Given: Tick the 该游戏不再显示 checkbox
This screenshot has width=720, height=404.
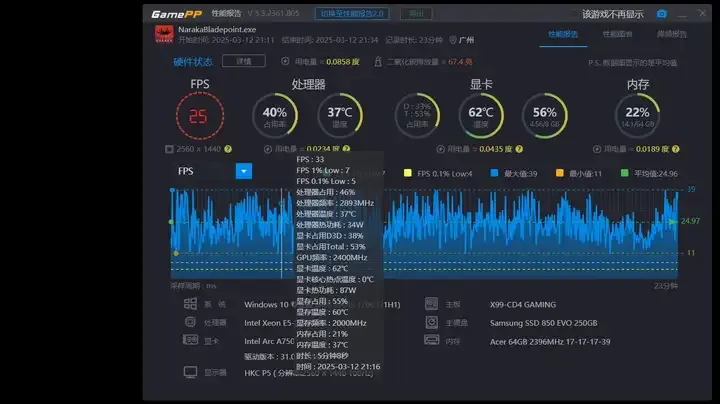Looking at the screenshot, I should (574, 14).
